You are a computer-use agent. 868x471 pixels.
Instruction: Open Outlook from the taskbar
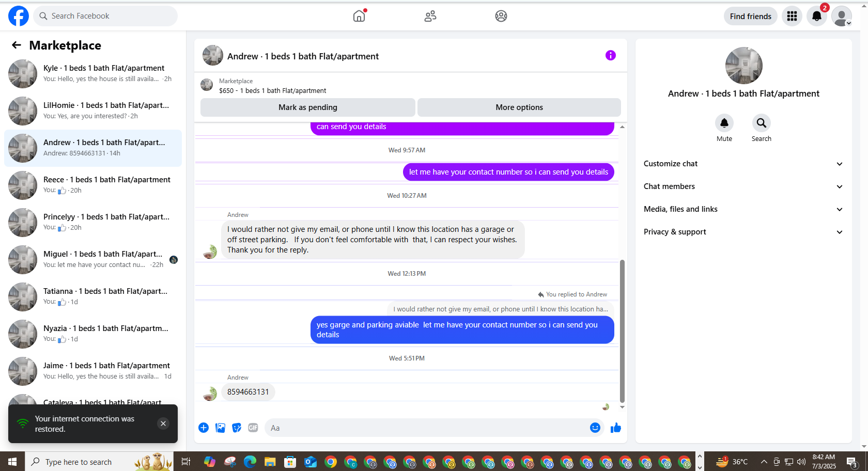[x=311, y=462]
